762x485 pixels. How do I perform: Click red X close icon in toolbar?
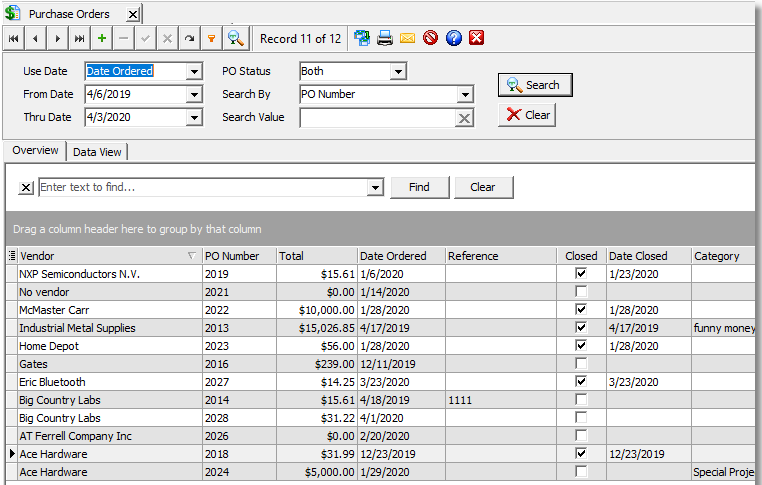point(477,37)
